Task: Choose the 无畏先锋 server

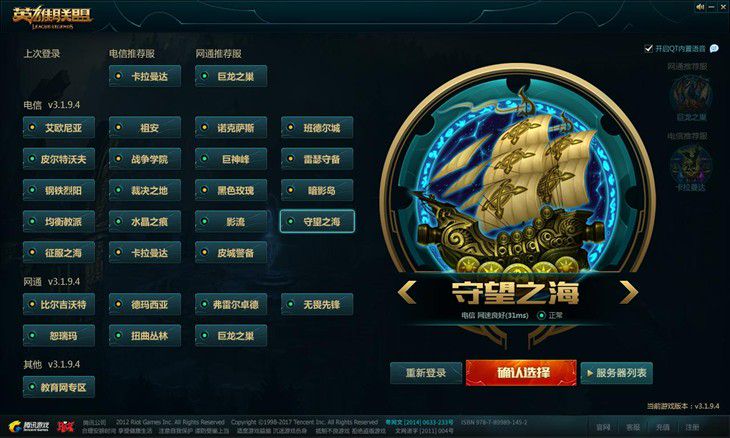Action: coord(317,304)
